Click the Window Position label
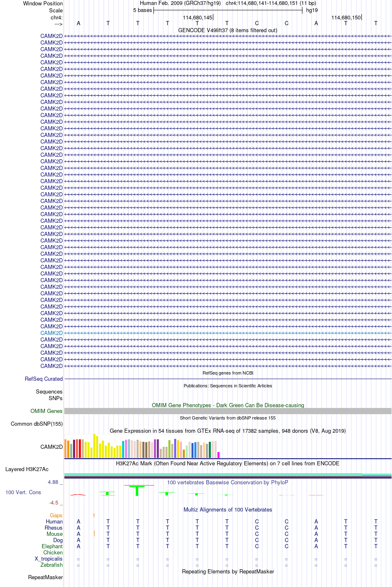Image resolution: width=392 pixels, height=587 pixels. tap(43, 3)
